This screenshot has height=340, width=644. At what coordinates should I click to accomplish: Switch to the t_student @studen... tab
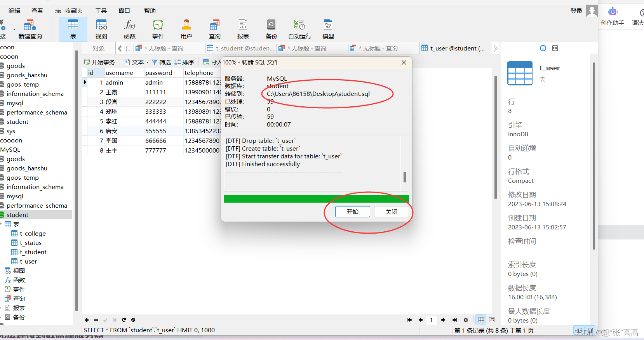tap(241, 48)
